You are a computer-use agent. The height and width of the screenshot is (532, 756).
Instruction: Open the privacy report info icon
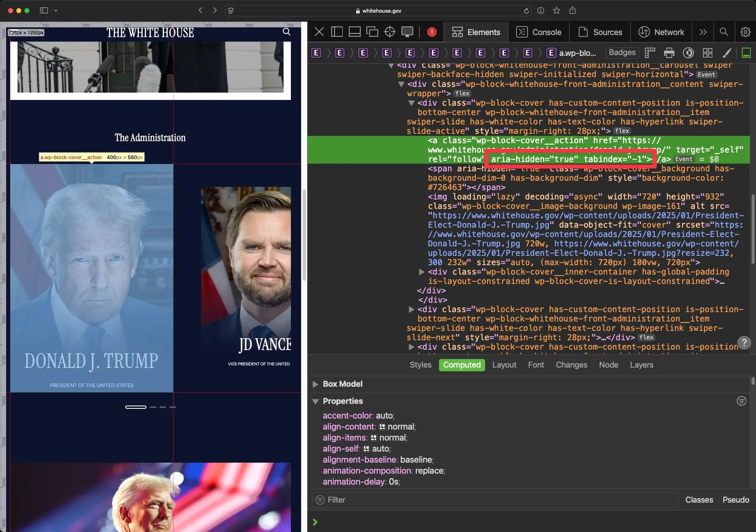pos(541,11)
